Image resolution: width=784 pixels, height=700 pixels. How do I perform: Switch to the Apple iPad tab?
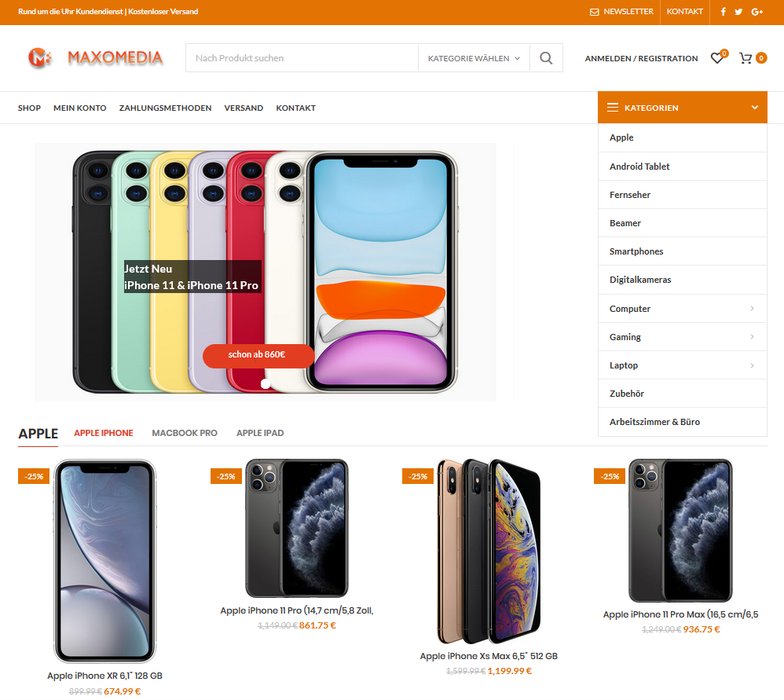(260, 433)
